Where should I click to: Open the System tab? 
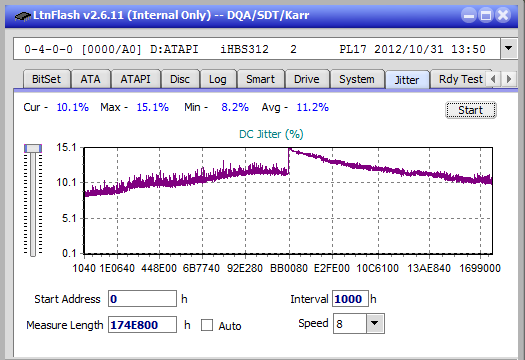tap(357, 79)
